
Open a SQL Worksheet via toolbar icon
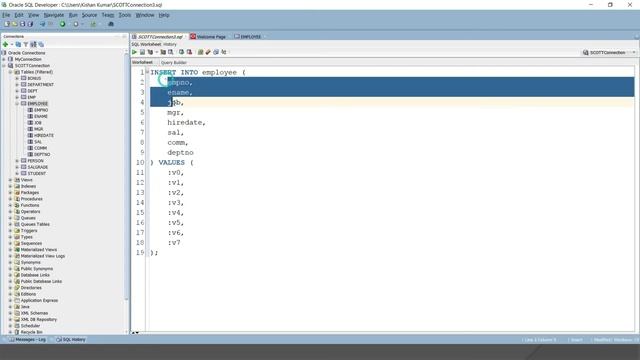pyautogui.click(x=93, y=24)
